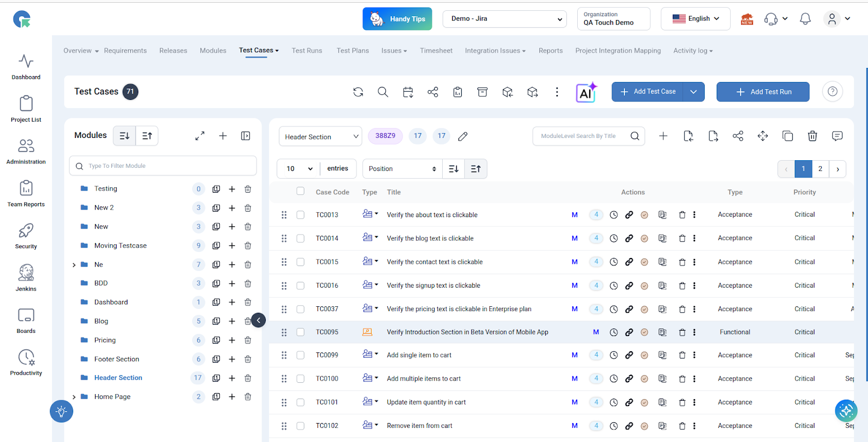Image resolution: width=868 pixels, height=442 pixels.
Task: Click the search magnifier in Test Cases toolbar
Action: (x=383, y=92)
